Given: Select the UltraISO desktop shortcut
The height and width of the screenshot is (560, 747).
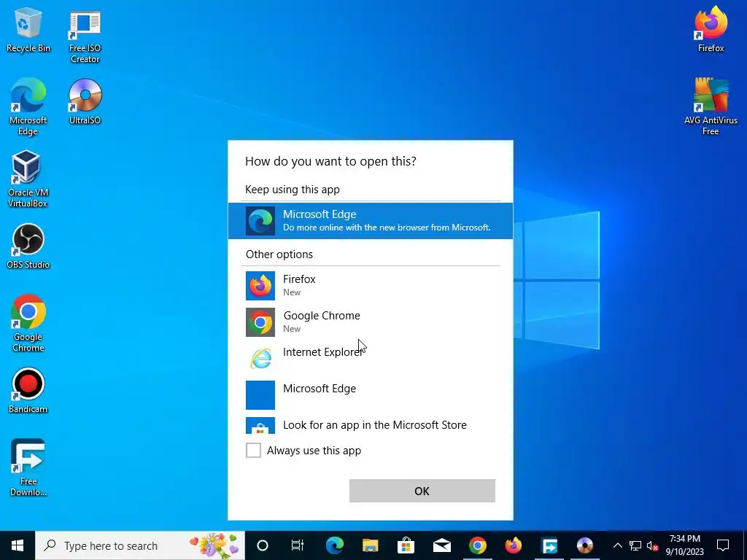Looking at the screenshot, I should [x=85, y=101].
